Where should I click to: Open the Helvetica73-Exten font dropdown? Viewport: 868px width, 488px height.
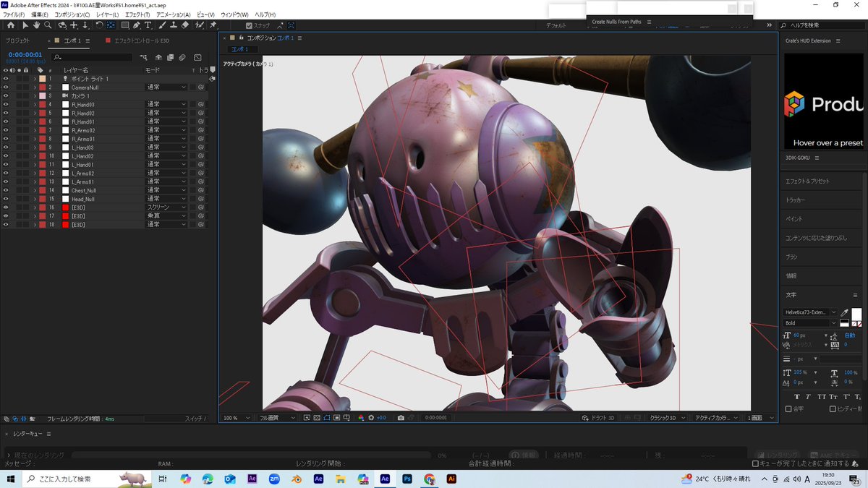coord(810,312)
